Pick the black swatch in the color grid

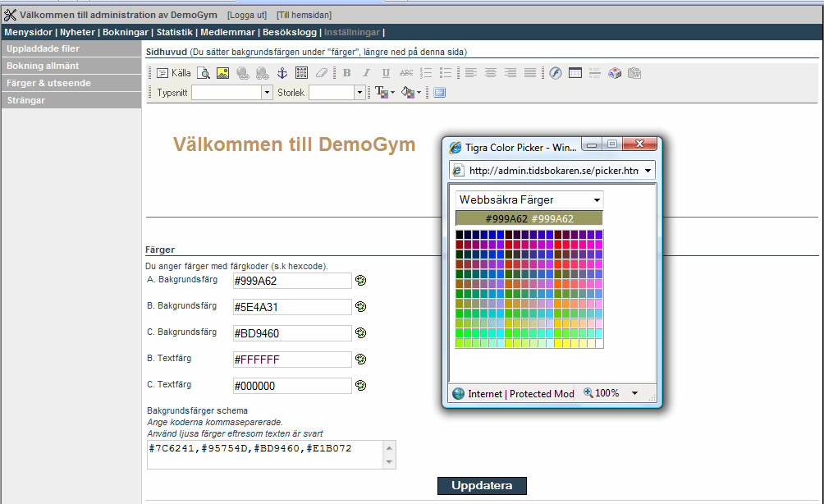click(x=460, y=235)
